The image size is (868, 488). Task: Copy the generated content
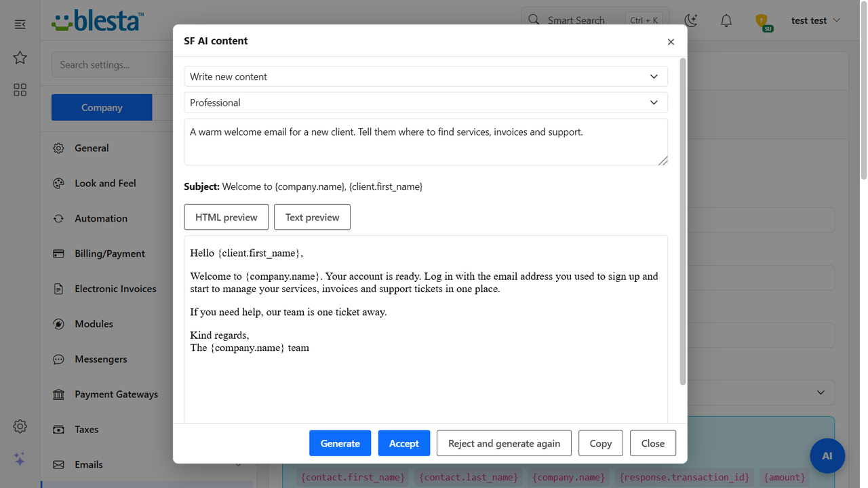[601, 443]
